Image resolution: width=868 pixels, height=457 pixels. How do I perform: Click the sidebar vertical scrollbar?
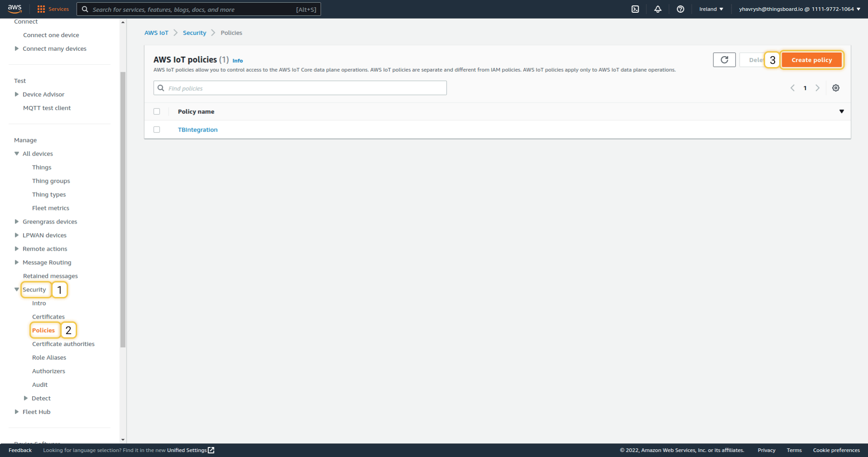click(123, 209)
